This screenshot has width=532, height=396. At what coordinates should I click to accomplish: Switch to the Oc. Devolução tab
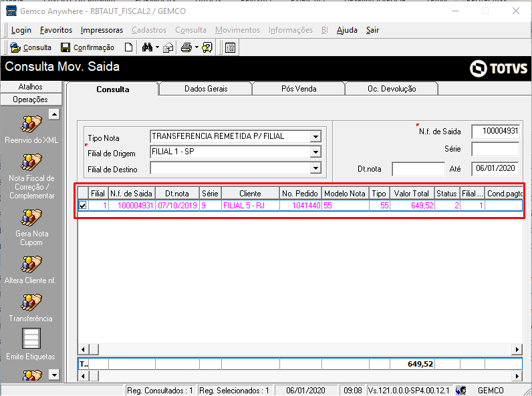coord(392,89)
